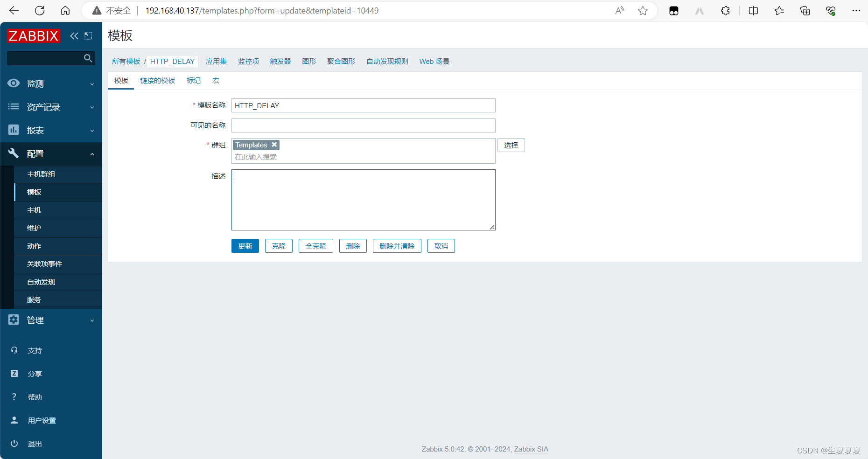868x459 pixels.
Task: Click the list icon for 资产记录
Action: [x=14, y=106]
